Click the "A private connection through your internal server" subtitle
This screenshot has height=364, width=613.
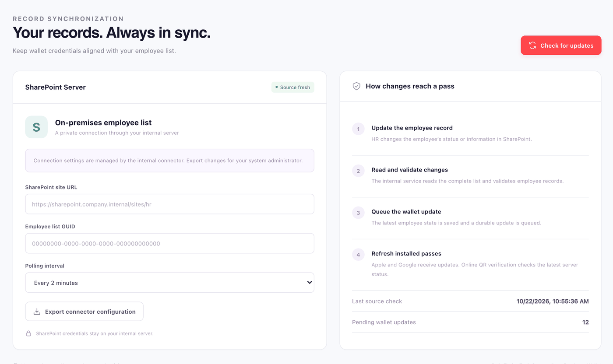(117, 133)
